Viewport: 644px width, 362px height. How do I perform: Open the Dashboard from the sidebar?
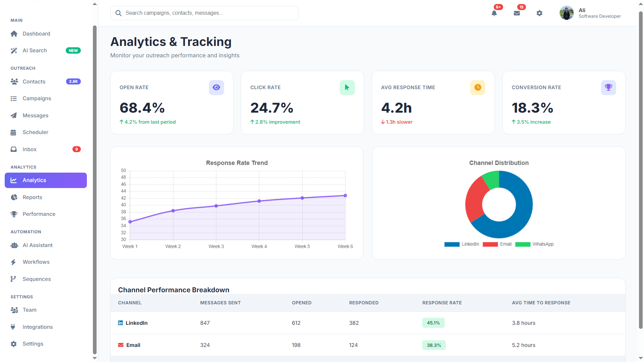point(36,34)
